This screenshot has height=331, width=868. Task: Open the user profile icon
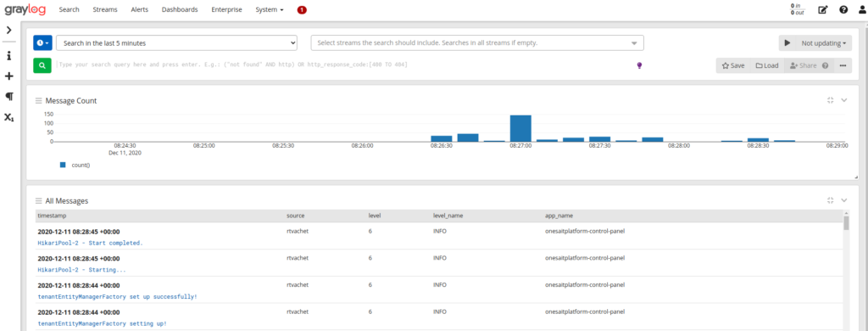coord(862,9)
